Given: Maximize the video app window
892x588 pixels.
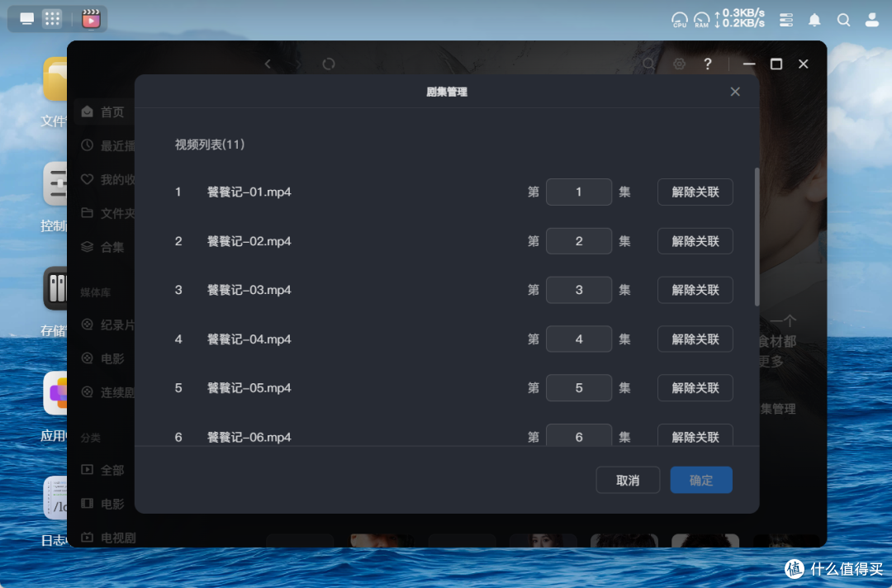Looking at the screenshot, I should (x=776, y=64).
